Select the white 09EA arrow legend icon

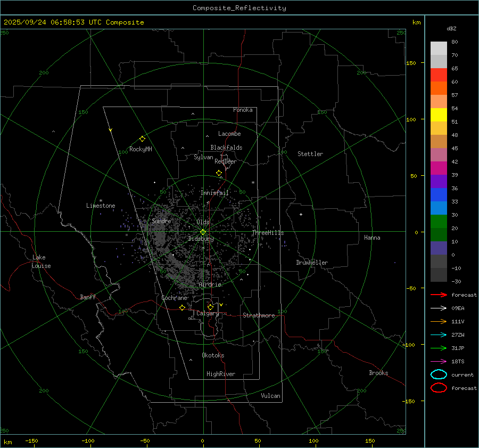click(439, 308)
